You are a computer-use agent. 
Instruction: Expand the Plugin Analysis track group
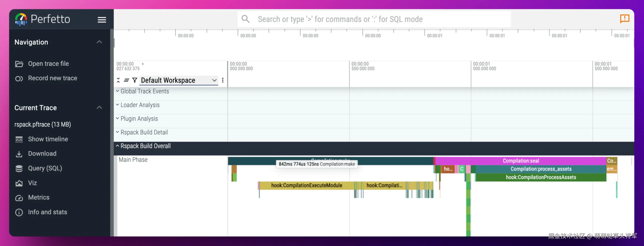[x=117, y=118]
